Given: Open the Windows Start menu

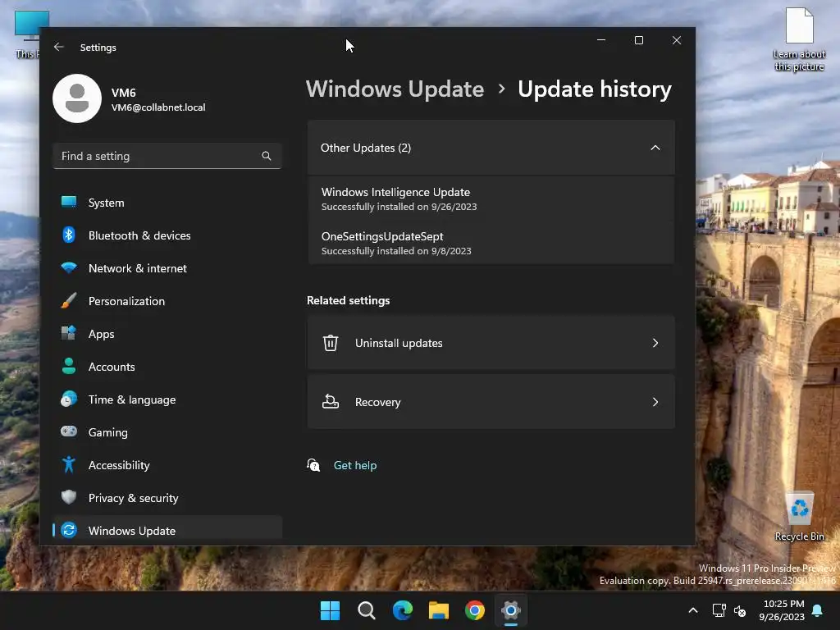Looking at the screenshot, I should [330, 610].
